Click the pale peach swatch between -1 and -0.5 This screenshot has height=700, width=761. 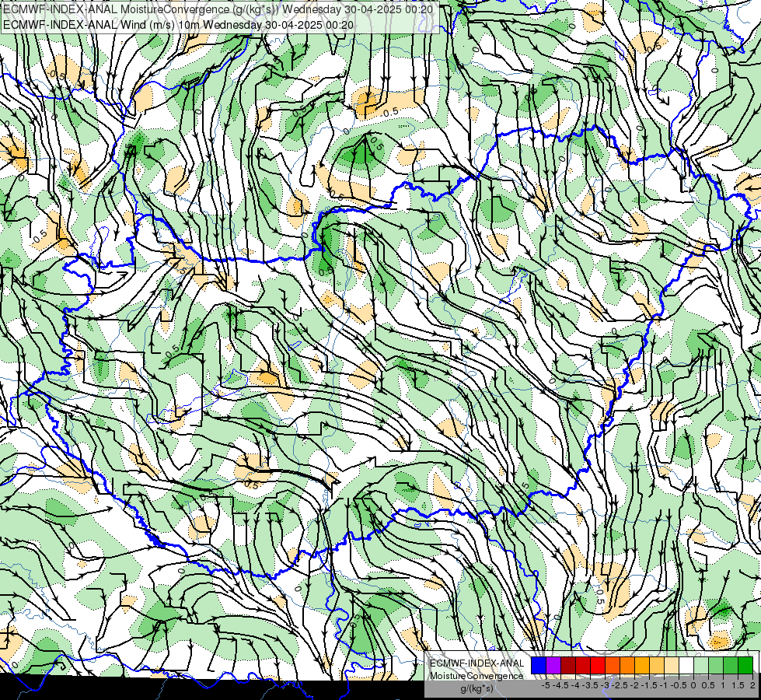[x=672, y=665]
